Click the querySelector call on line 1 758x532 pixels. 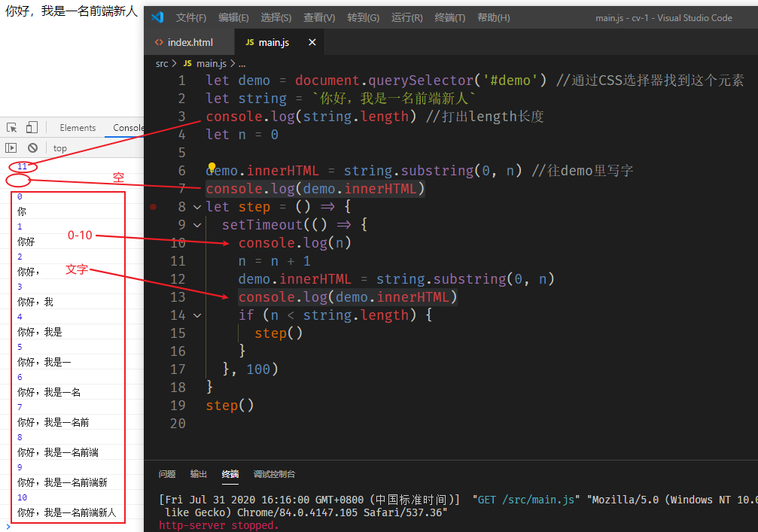coord(419,81)
